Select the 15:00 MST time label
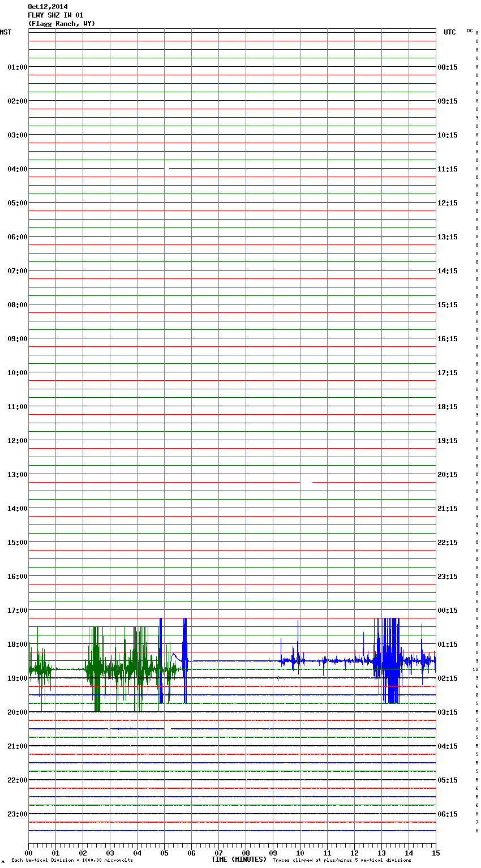Image resolution: width=481 pixels, height=868 pixels. [x=18, y=543]
